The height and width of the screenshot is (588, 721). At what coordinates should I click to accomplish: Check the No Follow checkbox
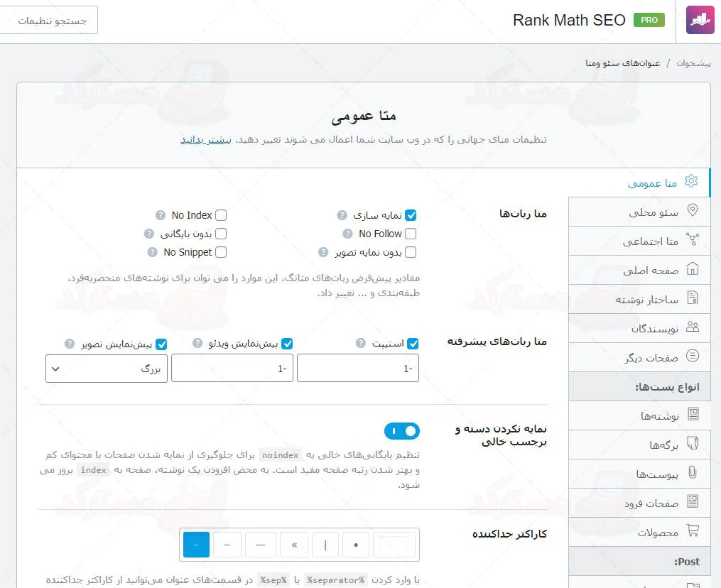click(x=411, y=233)
